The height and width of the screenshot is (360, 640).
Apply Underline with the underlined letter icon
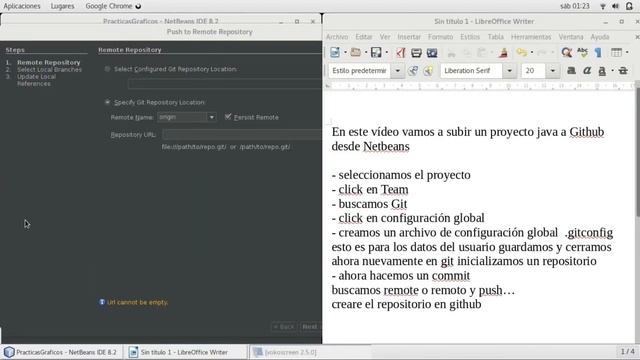(602, 71)
